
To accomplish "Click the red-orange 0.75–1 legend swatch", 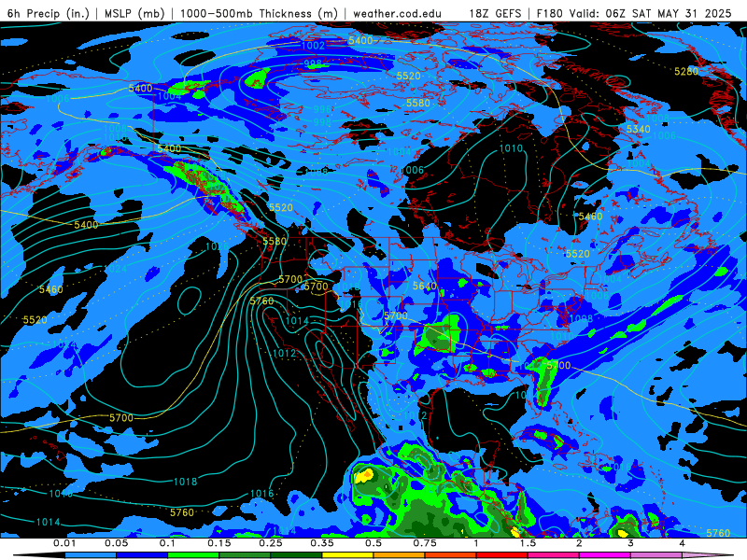I will (450, 555).
